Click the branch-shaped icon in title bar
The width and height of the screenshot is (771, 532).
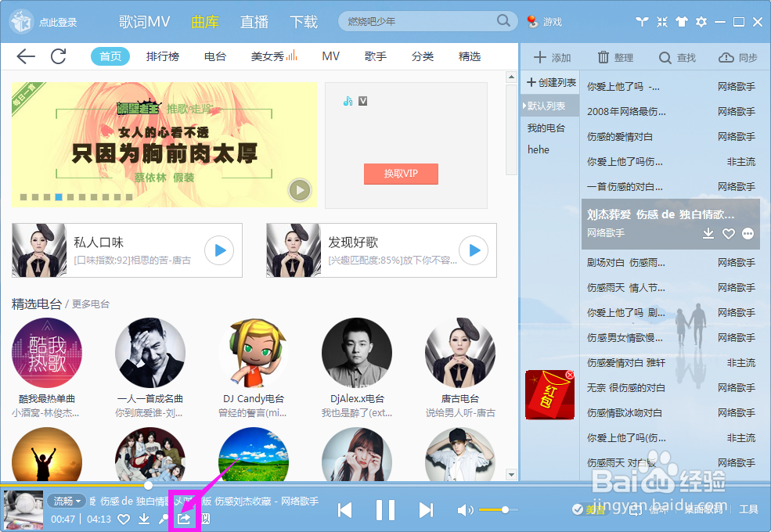642,22
